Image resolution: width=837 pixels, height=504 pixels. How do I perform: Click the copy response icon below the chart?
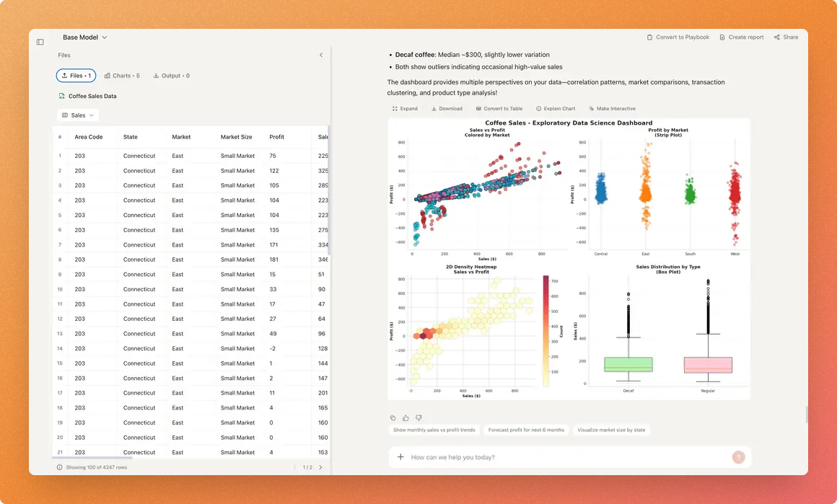click(393, 417)
